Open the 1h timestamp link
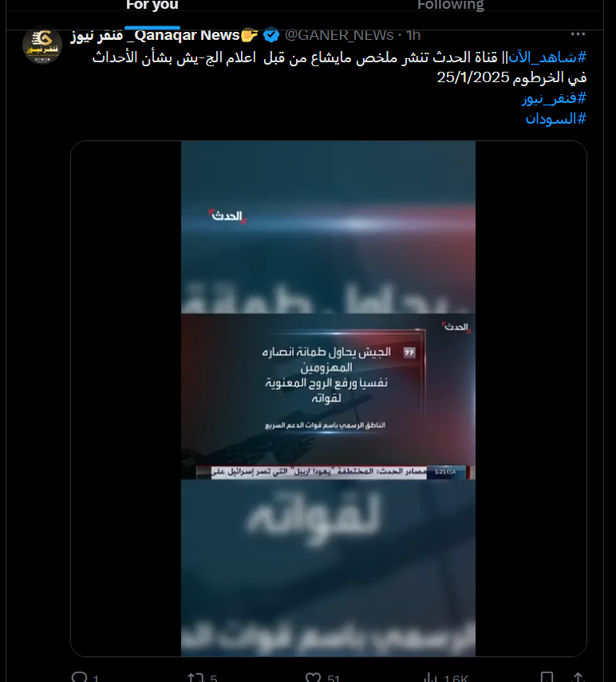The image size is (616, 682). (413, 35)
